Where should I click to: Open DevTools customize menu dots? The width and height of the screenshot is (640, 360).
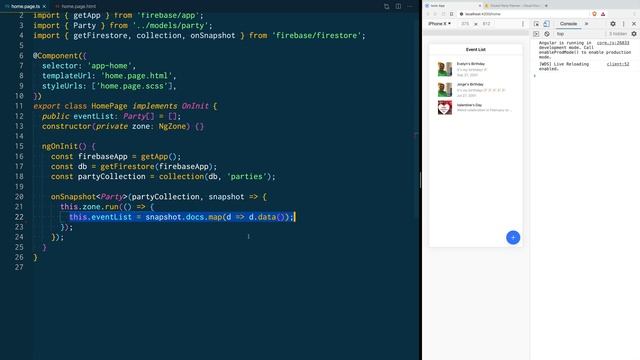[623, 24]
